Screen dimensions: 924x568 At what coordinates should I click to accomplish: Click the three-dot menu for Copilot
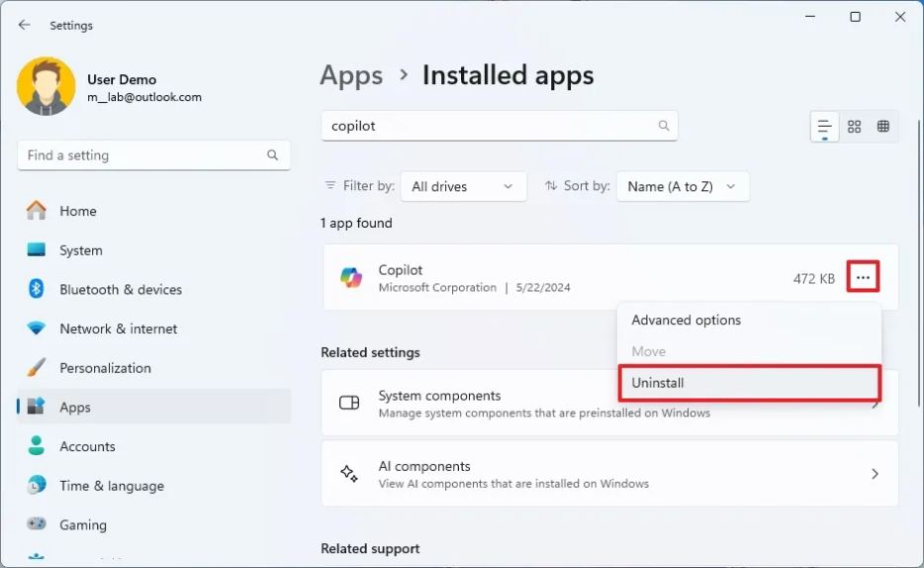pyautogui.click(x=864, y=277)
